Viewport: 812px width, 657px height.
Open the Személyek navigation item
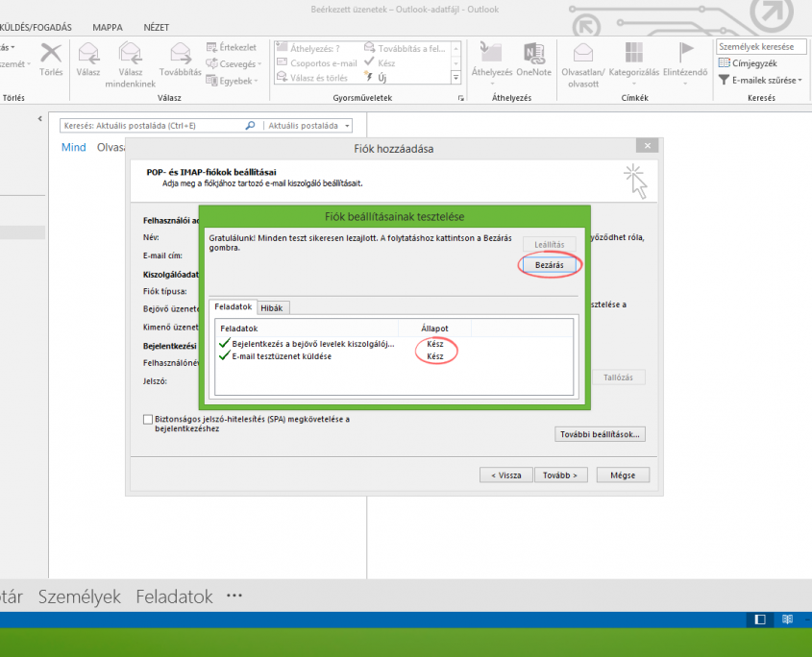(x=80, y=596)
